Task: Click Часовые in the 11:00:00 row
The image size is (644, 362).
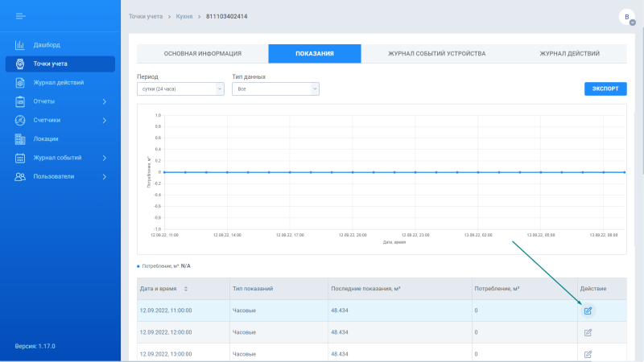Action: tap(244, 311)
